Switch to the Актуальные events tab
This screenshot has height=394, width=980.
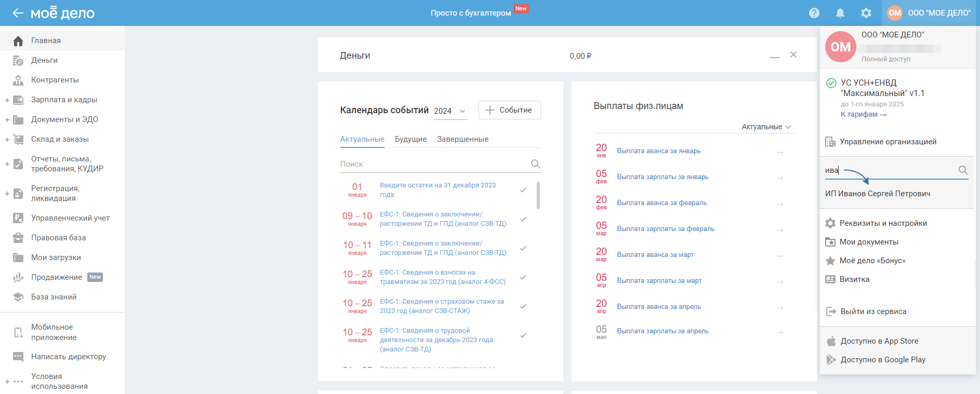point(362,139)
